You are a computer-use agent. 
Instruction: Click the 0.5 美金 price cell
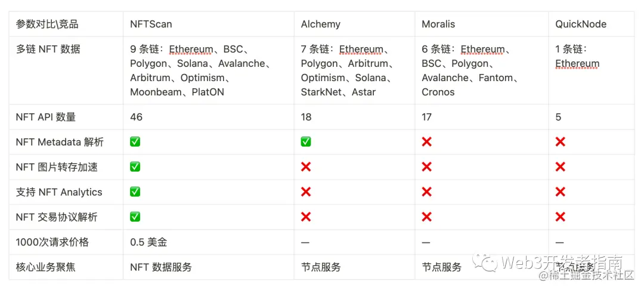coord(149,242)
